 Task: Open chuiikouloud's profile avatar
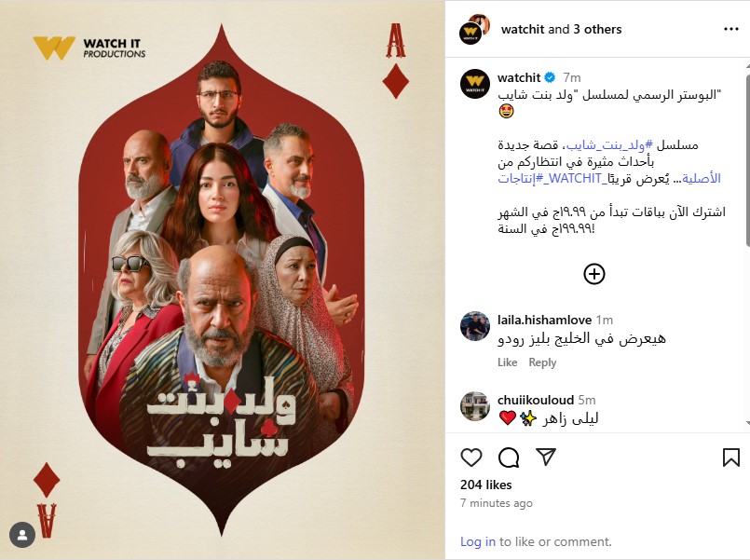(x=475, y=406)
